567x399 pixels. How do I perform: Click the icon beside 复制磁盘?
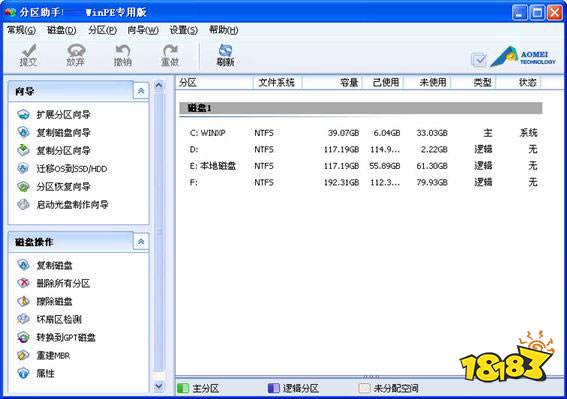pyautogui.click(x=24, y=265)
